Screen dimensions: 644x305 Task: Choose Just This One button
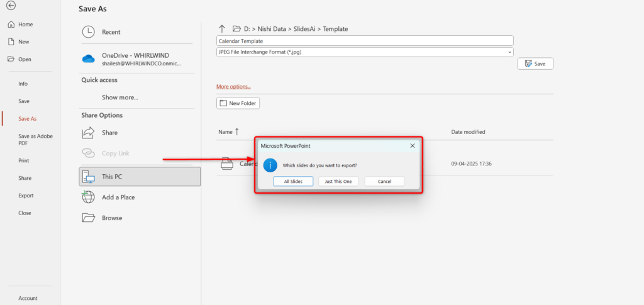[x=338, y=181]
